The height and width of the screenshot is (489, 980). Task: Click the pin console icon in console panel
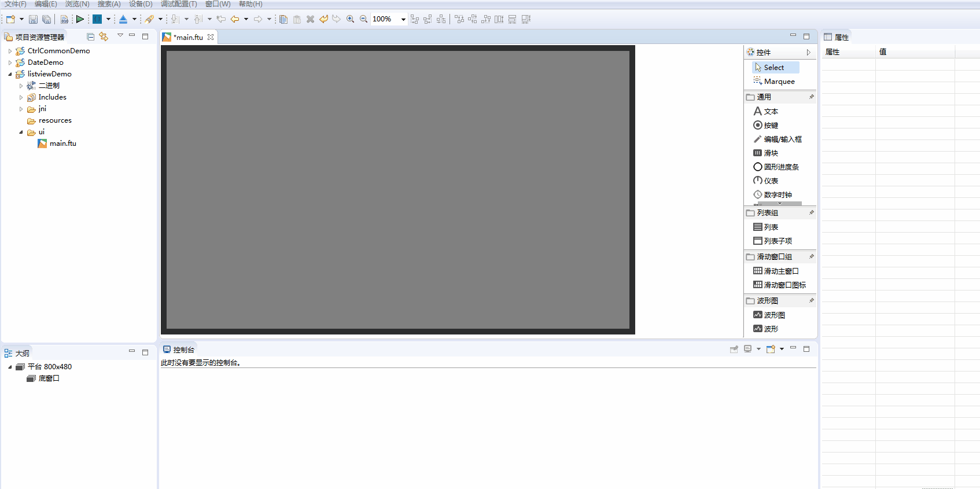tap(734, 349)
